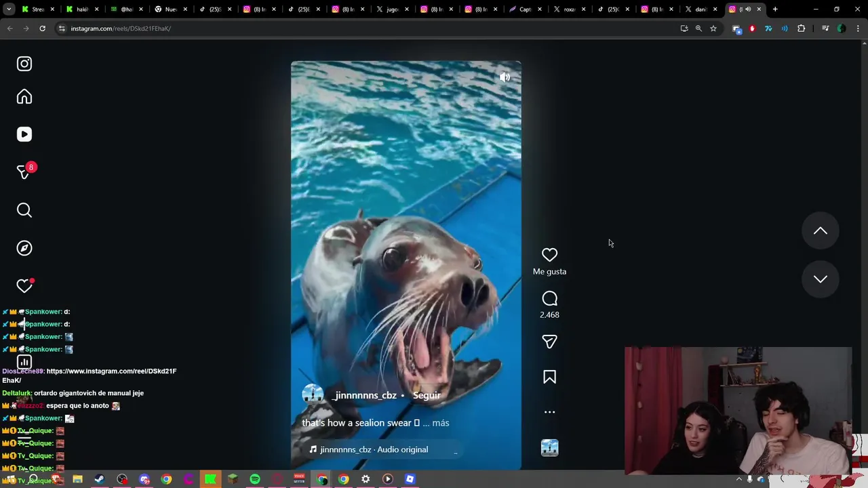Open Roblox from the taskbar

(x=410, y=479)
